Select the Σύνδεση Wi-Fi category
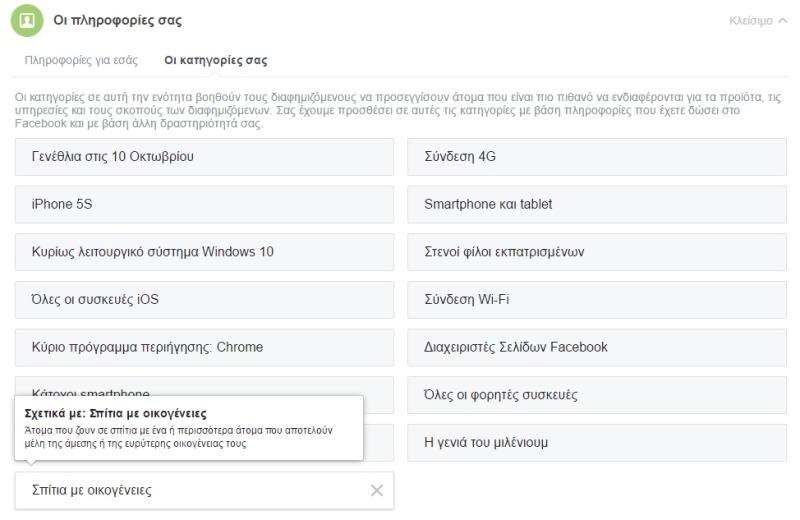This screenshot has width=800, height=520. click(x=596, y=299)
